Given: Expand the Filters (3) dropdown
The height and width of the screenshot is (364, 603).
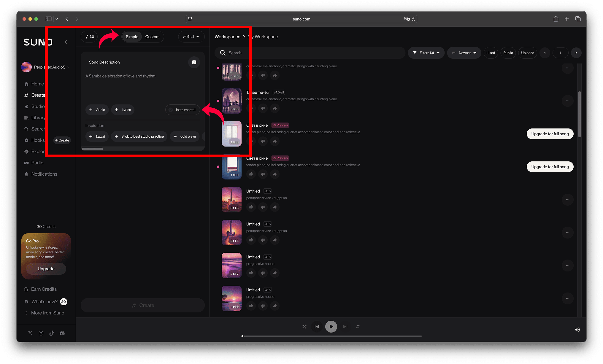Looking at the screenshot, I should click(426, 53).
